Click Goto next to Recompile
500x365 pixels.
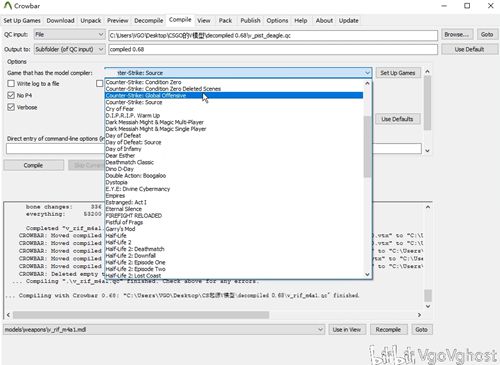(x=422, y=329)
